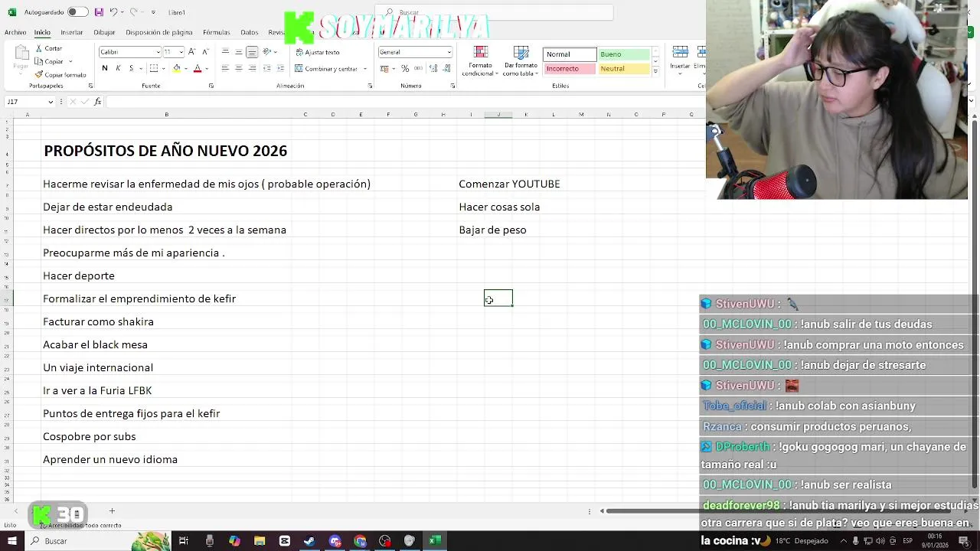The image size is (980, 551).
Task: Click the Undo arrow icon
Action: (113, 12)
